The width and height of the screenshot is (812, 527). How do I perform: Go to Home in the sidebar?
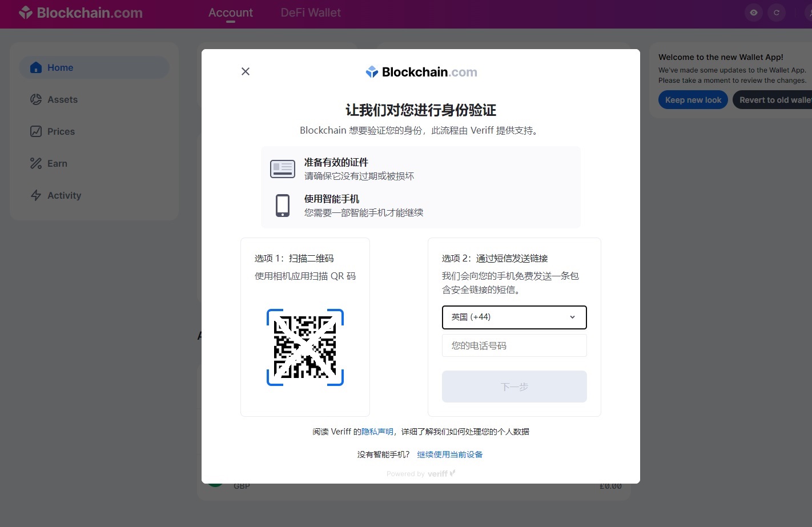pos(94,67)
